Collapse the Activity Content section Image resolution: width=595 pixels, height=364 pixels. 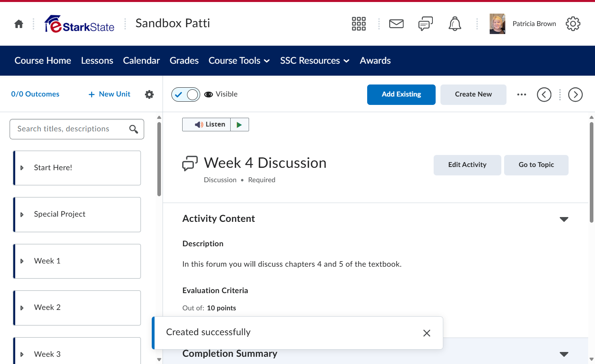[x=564, y=219]
